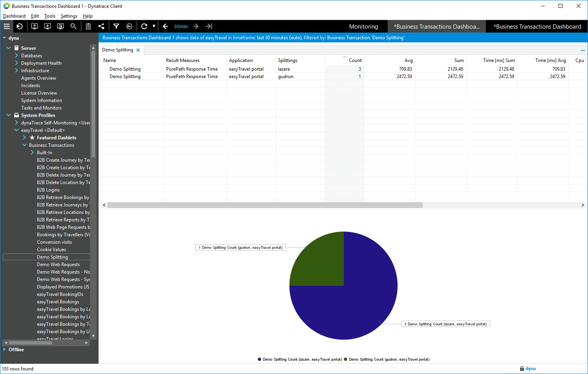Select Incidents in the tree
This screenshot has height=374, width=588.
point(31,86)
